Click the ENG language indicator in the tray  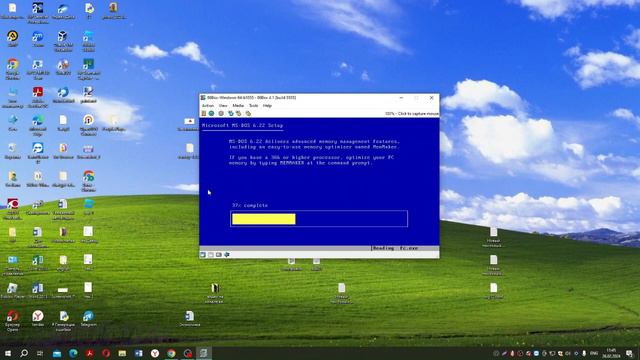coord(594,353)
